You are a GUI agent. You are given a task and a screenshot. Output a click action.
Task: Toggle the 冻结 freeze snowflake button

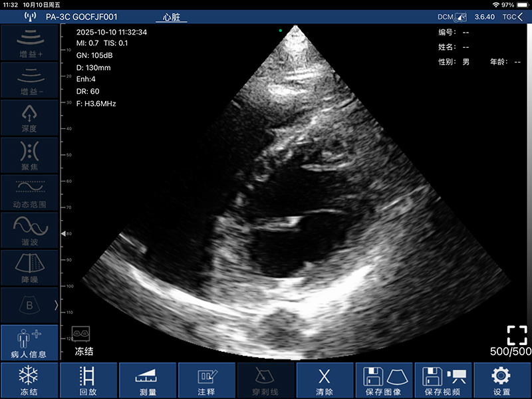[x=29, y=380]
